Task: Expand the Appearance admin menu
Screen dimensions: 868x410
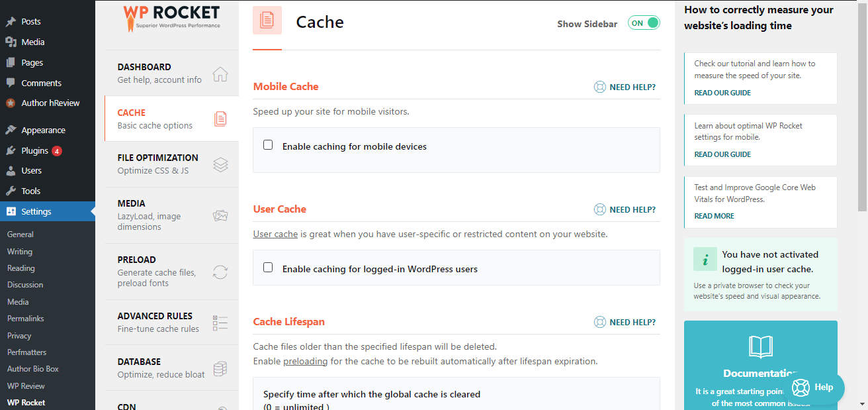Action: pyautogui.click(x=43, y=130)
